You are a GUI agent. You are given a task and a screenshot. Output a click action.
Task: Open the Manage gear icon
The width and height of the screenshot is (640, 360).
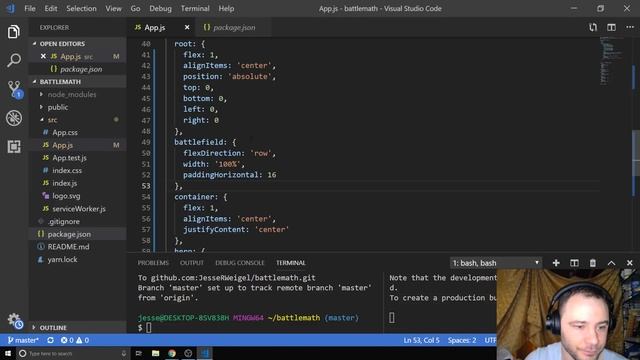click(x=15, y=321)
